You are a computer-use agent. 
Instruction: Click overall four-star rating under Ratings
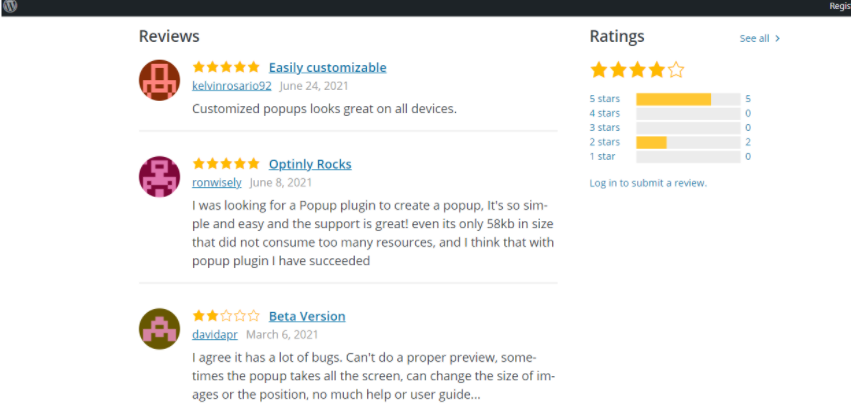tap(637, 70)
